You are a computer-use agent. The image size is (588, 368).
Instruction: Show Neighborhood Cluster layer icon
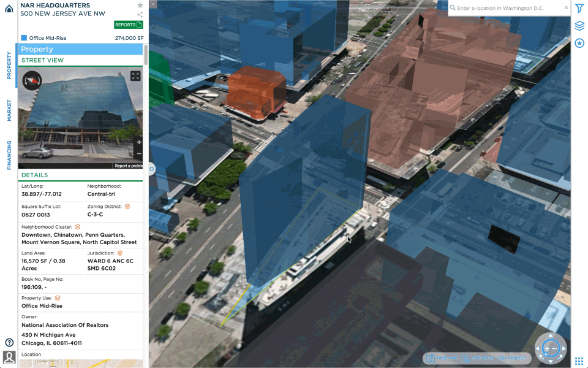coord(78,227)
